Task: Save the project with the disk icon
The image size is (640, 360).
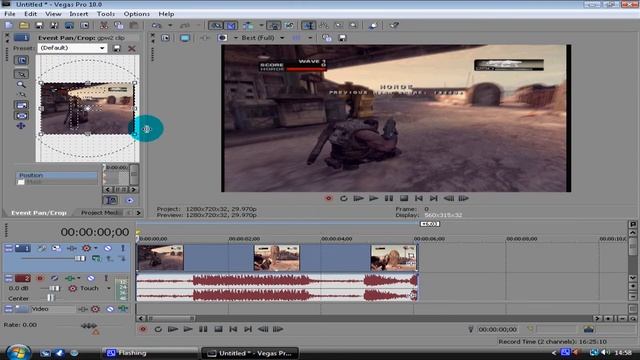Action: (x=39, y=25)
